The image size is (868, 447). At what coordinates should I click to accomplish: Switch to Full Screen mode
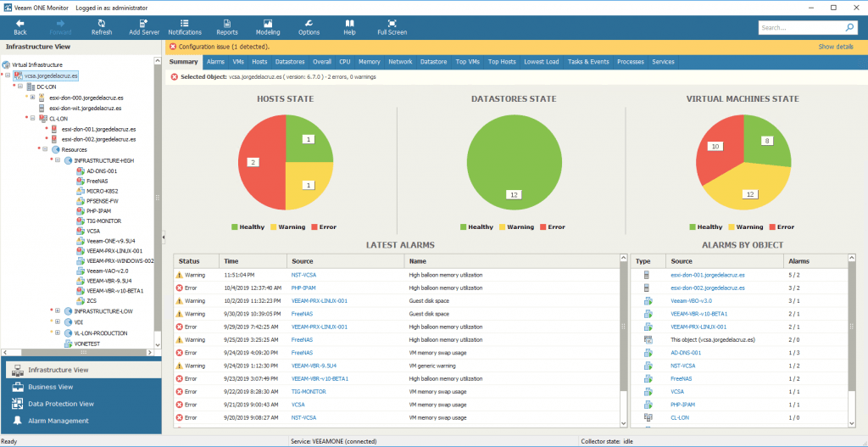392,27
